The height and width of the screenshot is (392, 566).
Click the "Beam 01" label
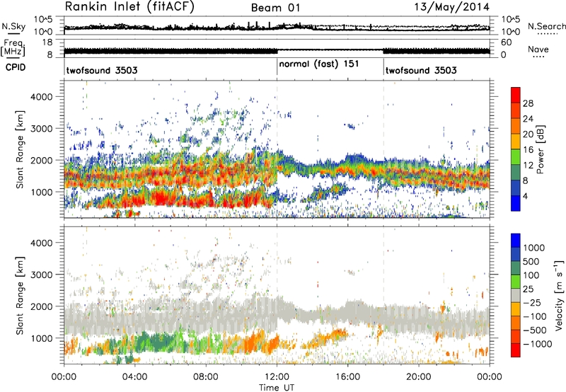[x=276, y=8]
